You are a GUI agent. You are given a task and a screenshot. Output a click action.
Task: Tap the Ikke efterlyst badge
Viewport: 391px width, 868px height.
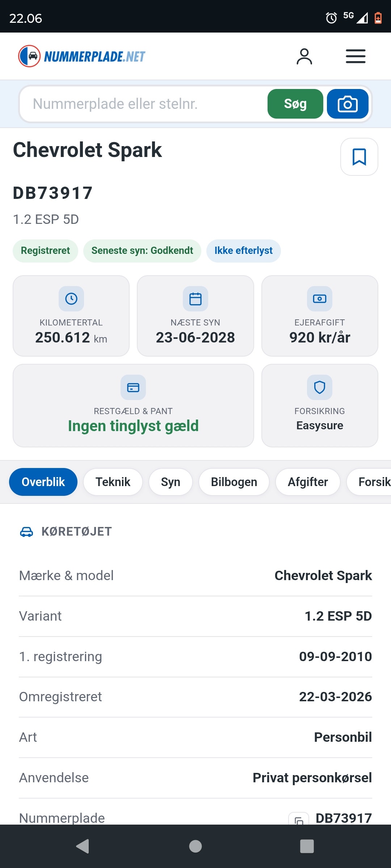244,251
